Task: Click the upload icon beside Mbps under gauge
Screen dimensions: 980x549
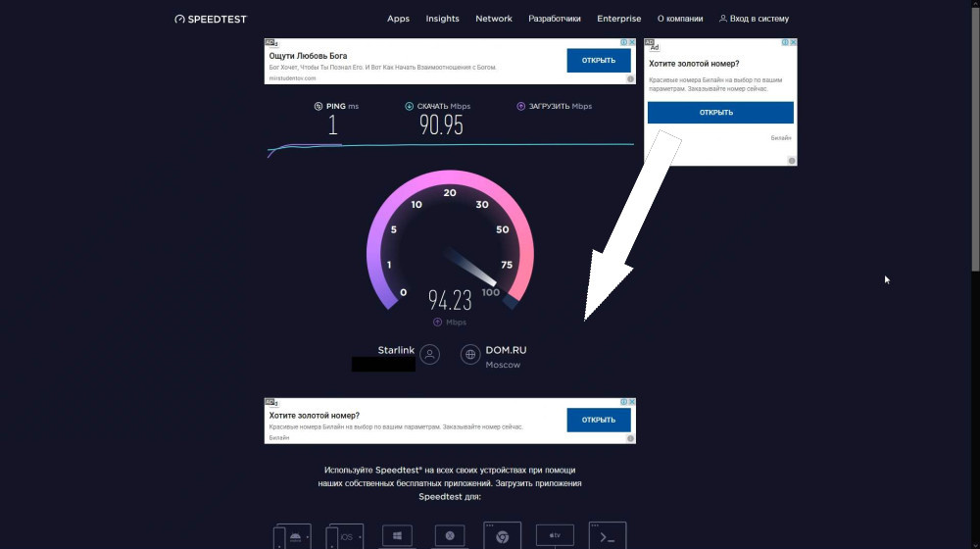Action: point(437,322)
